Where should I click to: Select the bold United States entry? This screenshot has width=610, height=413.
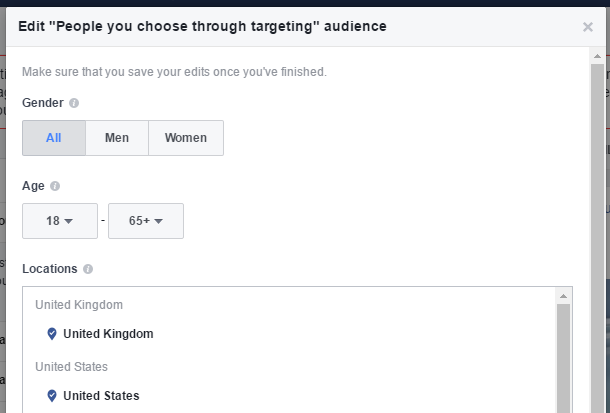pos(101,396)
